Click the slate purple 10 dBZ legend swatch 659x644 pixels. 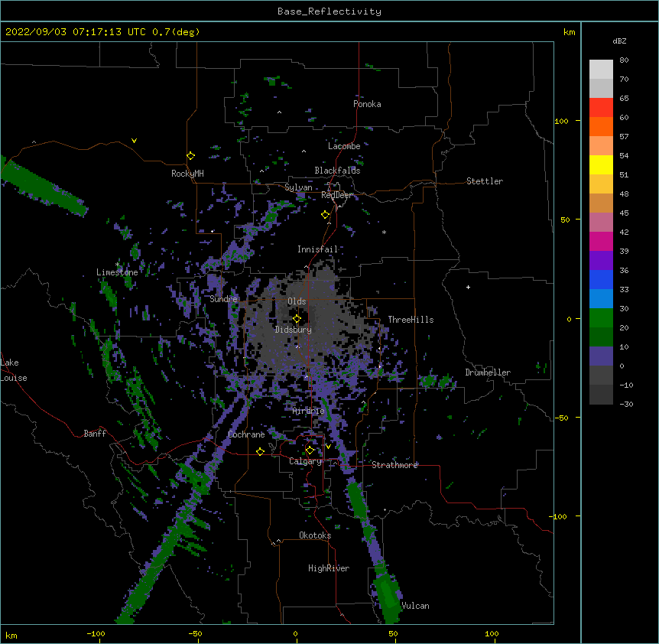(x=601, y=356)
